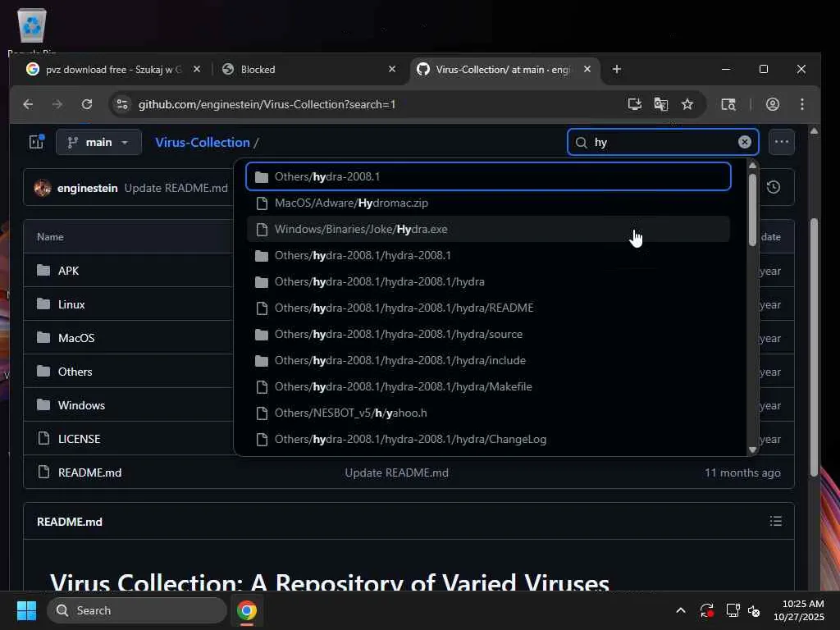Select result ending in hydra/Makefile

(x=488, y=386)
